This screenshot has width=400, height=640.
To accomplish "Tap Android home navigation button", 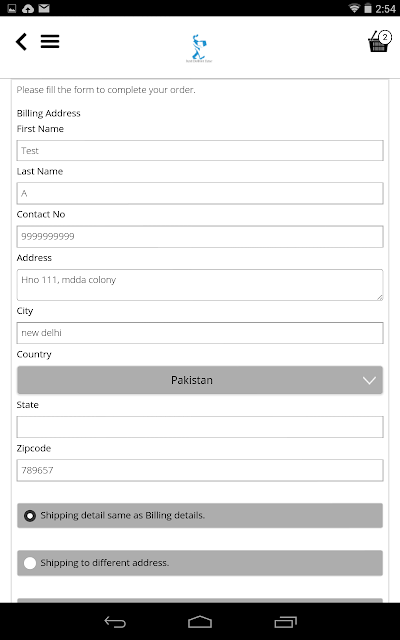I will 200,622.
